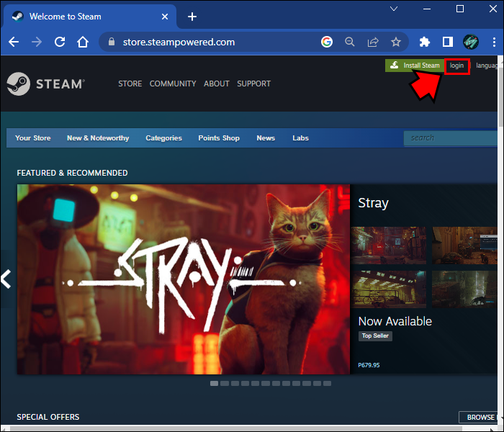Click the browser Home icon
Screen dimensions: 504x432
tap(83, 42)
